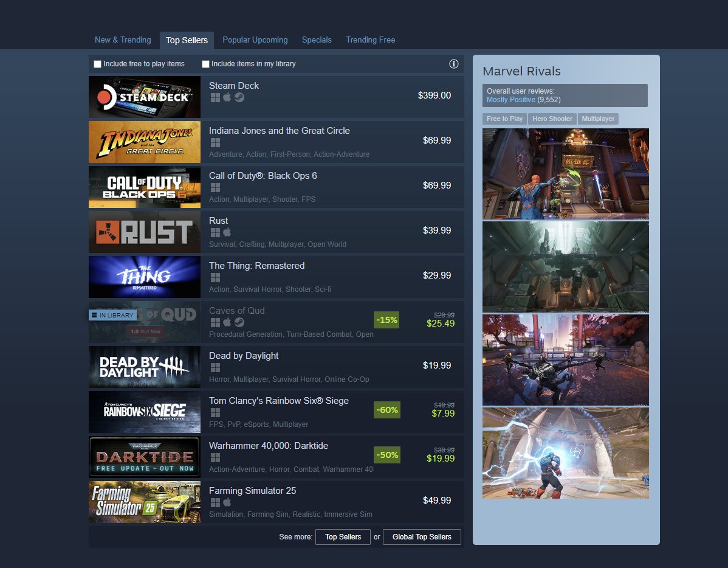Click the Multiplayer tag for Marvel Rivals
Screen dimensions: 728x568
(x=598, y=119)
